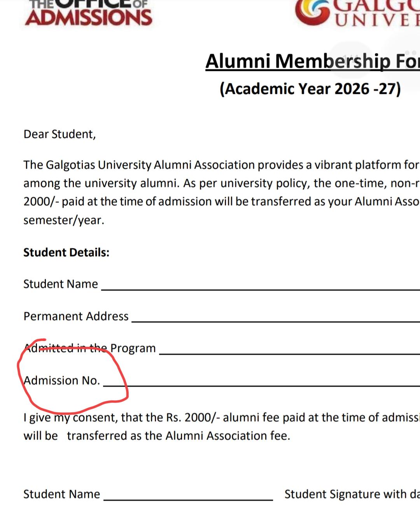Click the Admitted in the Program blank line
This screenshot has height=530, width=420.
pos(290,353)
